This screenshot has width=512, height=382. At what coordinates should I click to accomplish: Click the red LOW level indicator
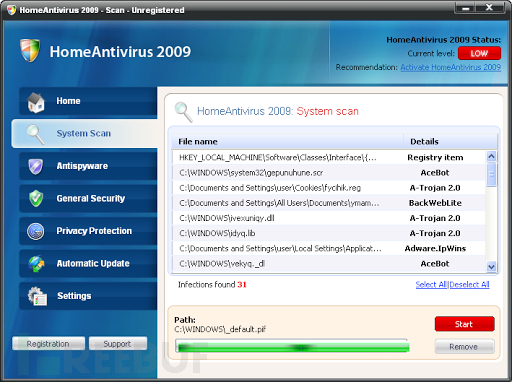click(x=479, y=53)
